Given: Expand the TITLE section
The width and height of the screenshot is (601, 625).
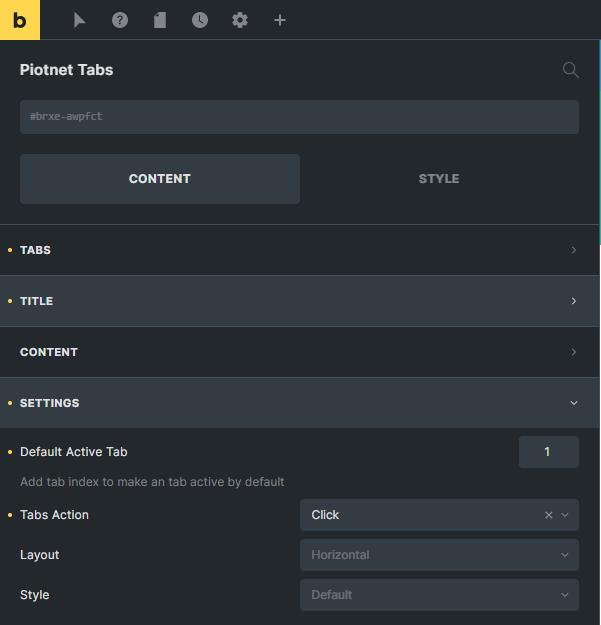Looking at the screenshot, I should click(300, 301).
